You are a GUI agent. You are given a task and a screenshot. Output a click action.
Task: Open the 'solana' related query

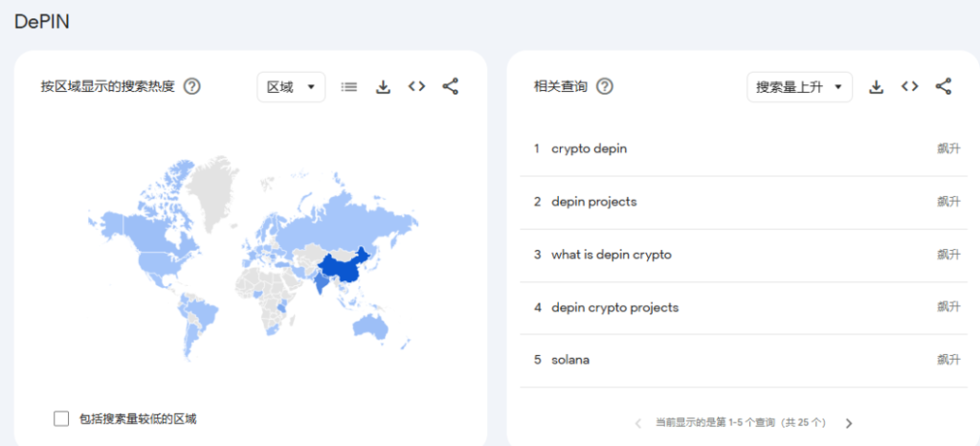[x=570, y=360]
